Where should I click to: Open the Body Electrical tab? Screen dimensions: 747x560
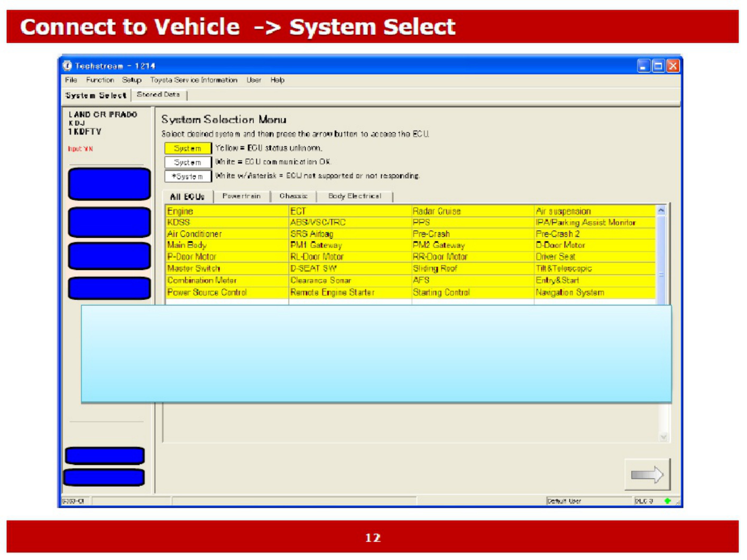tap(355, 196)
